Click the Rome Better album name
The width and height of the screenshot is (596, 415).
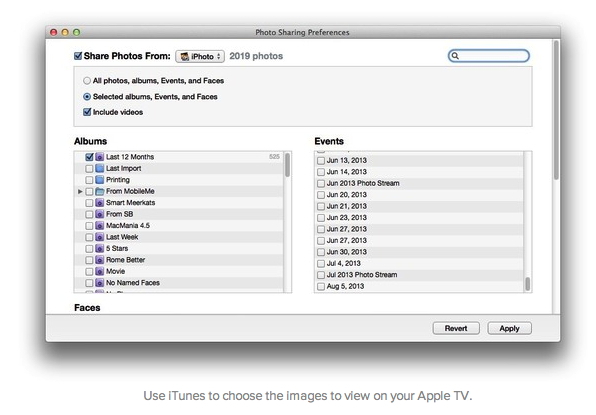125,260
